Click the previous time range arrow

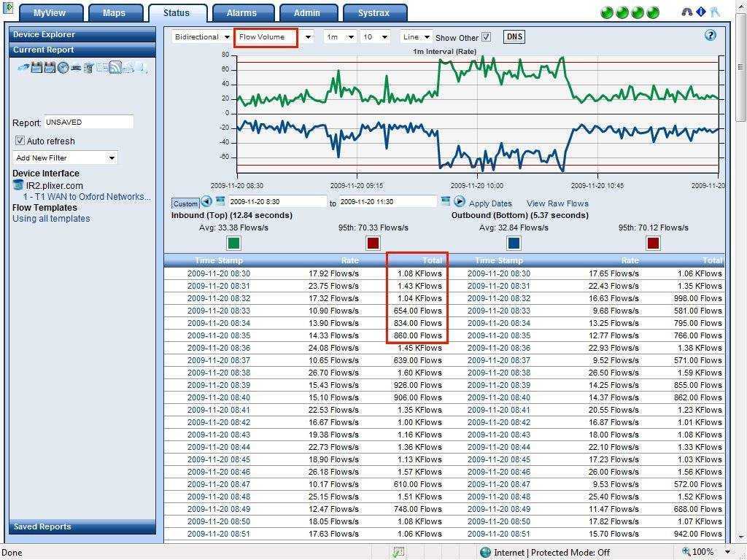[x=206, y=201]
